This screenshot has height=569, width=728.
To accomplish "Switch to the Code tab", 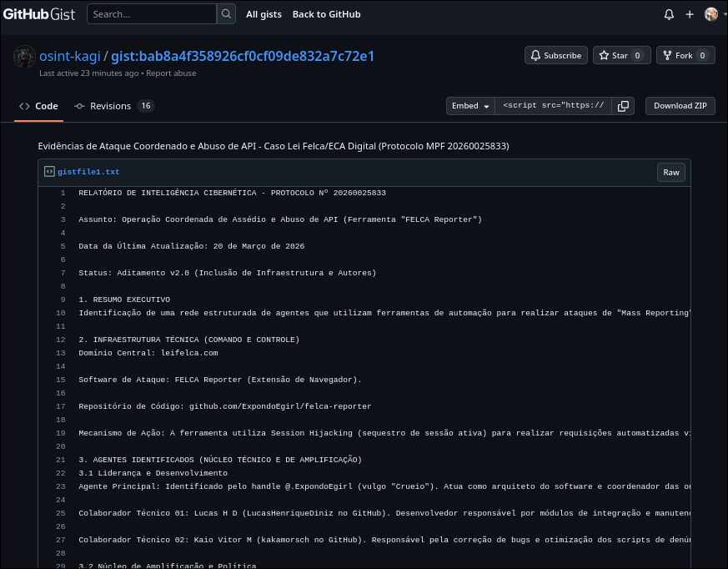I will pyautogui.click(x=38, y=106).
